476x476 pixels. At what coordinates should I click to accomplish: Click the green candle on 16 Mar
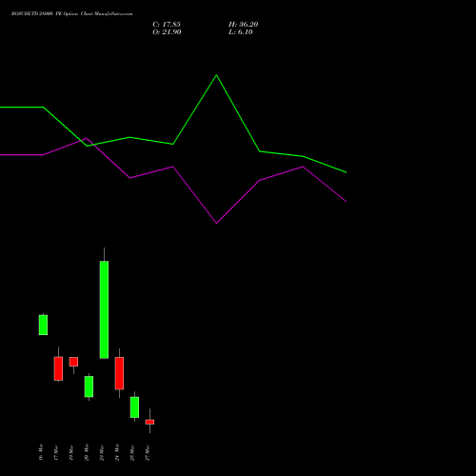pos(43,325)
